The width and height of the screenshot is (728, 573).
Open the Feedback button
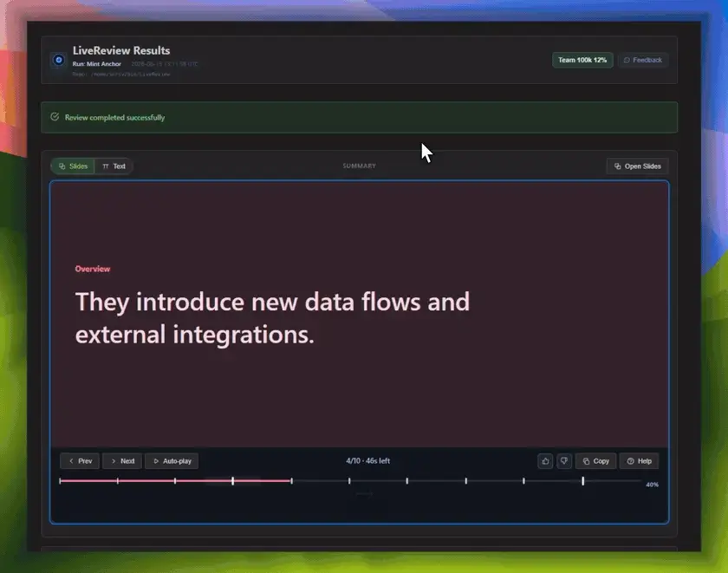[x=642, y=60]
